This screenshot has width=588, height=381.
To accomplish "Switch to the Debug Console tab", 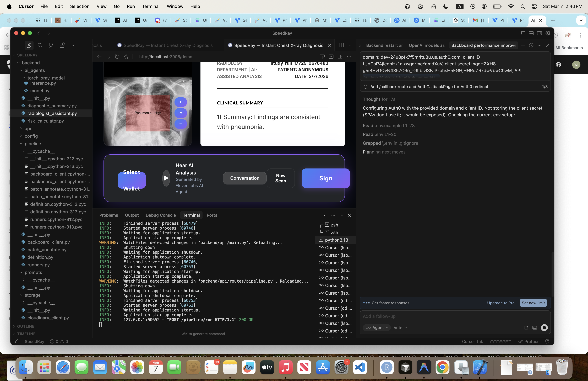I will click(x=161, y=215).
